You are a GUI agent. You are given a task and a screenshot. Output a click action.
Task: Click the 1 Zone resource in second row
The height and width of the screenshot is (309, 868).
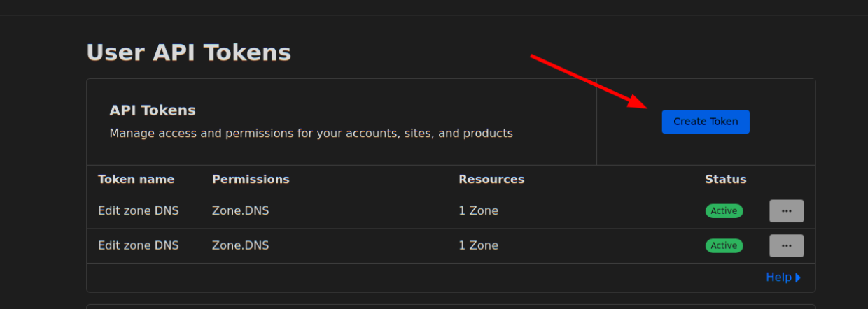click(x=478, y=245)
